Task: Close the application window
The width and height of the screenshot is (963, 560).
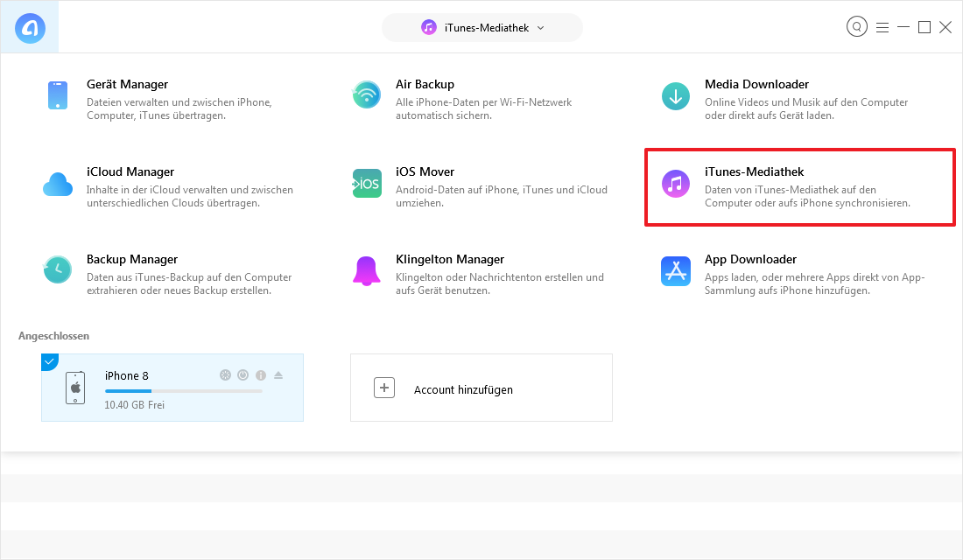Action: pos(945,27)
